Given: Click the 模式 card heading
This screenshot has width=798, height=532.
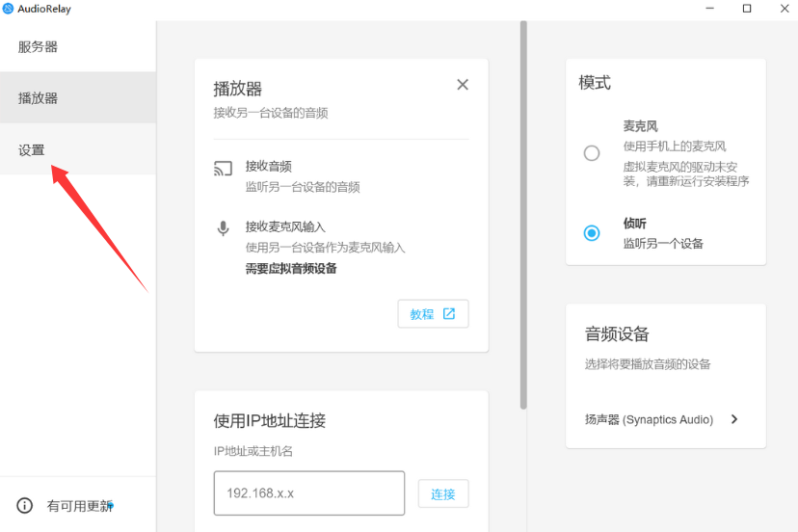Looking at the screenshot, I should click(595, 83).
